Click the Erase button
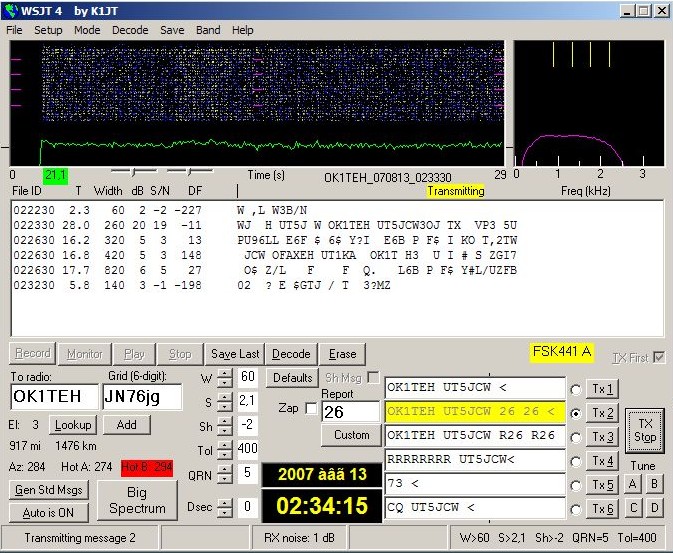The image size is (673, 553). [342, 354]
